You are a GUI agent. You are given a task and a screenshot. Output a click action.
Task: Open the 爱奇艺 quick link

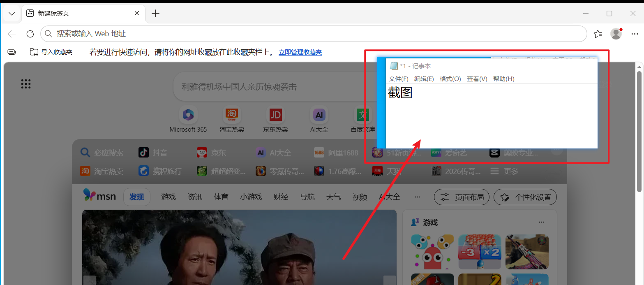pyautogui.click(x=449, y=153)
